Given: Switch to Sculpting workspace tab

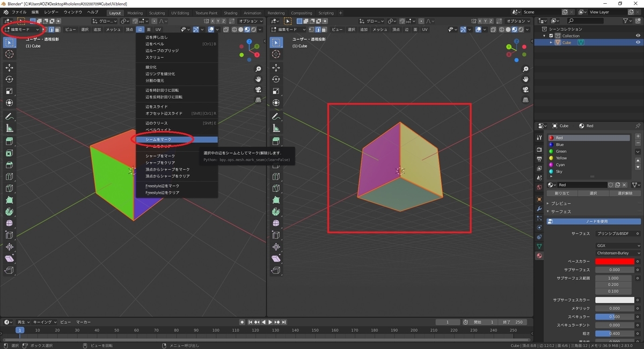Looking at the screenshot, I should click(x=157, y=13).
